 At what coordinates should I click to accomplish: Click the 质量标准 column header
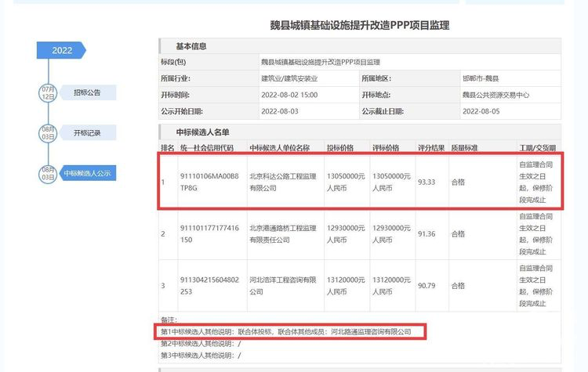465,148
